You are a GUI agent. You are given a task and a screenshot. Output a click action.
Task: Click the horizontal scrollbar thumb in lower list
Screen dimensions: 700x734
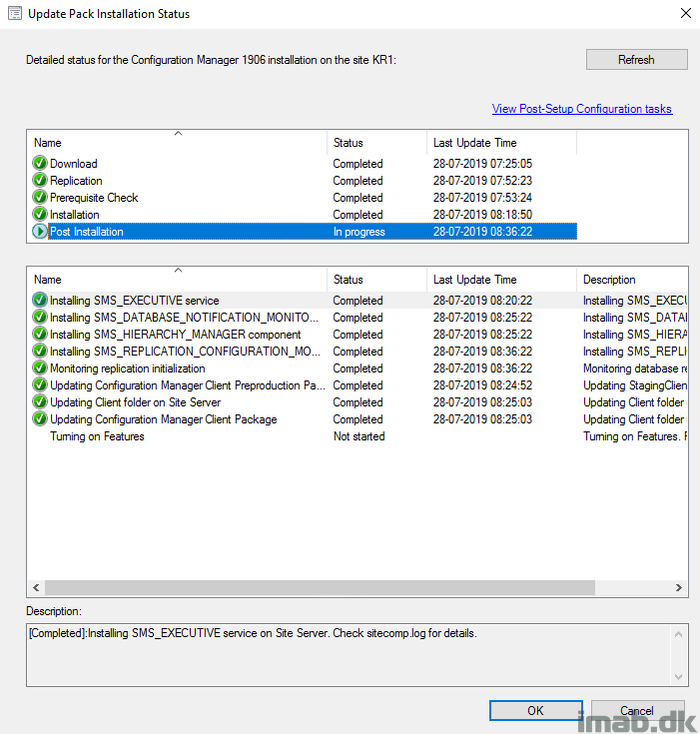coord(320,587)
